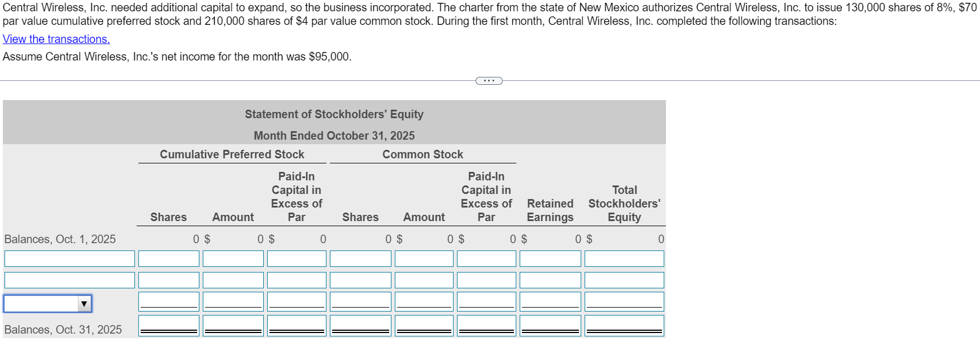Click second row Common Shares input
Image resolution: width=980 pixels, height=350 pixels.
(x=360, y=280)
